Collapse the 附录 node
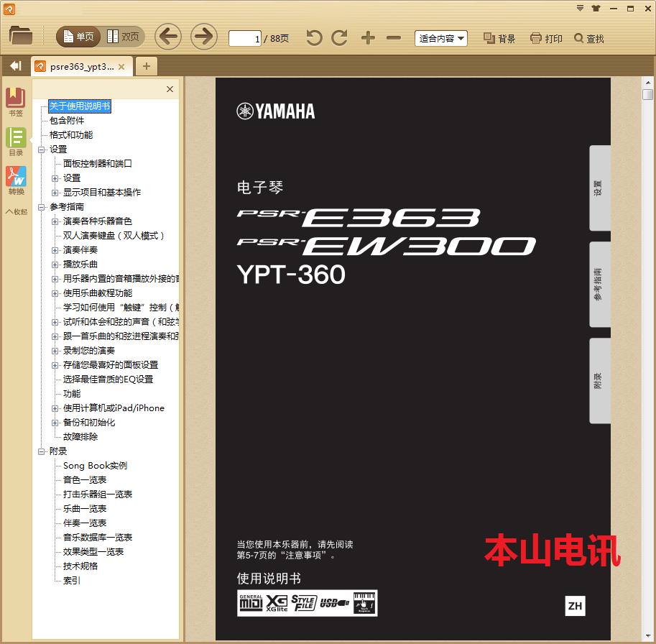This screenshot has height=644, width=656. pos(41,451)
